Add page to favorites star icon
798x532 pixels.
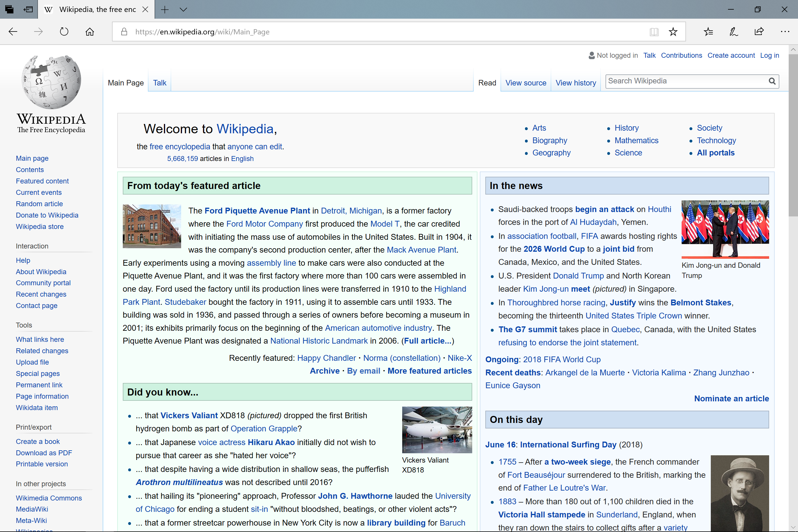[x=673, y=32]
